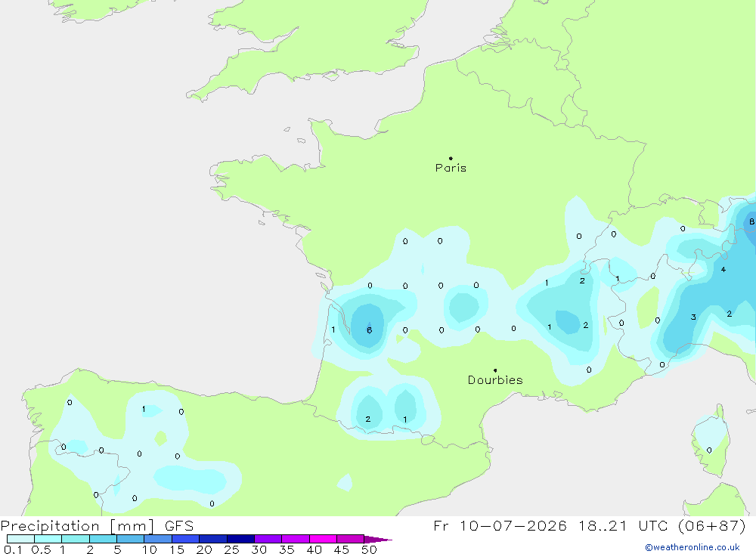The image size is (756, 554).
Task: Select the 1–2 mm legend swatch
Action: click(76, 539)
